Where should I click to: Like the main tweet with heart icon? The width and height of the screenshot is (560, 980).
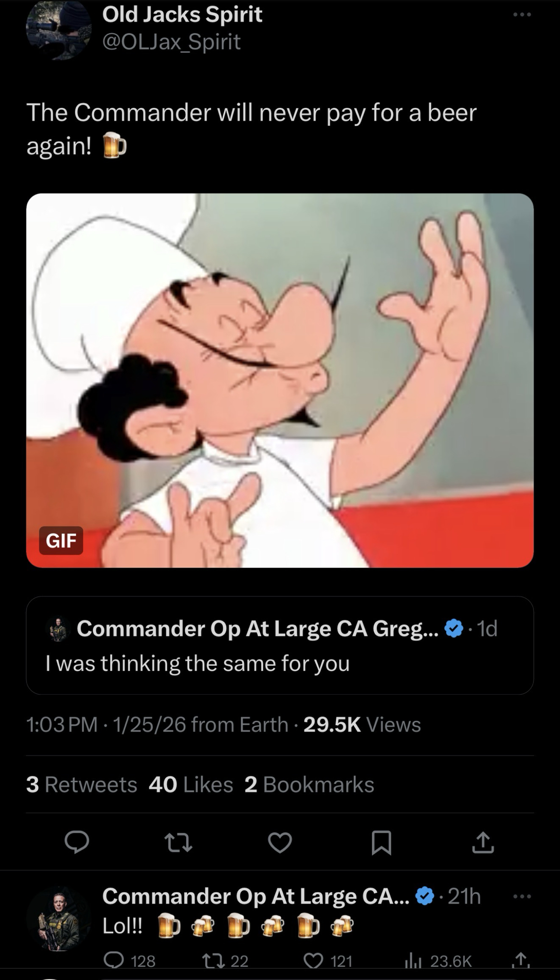click(x=280, y=842)
